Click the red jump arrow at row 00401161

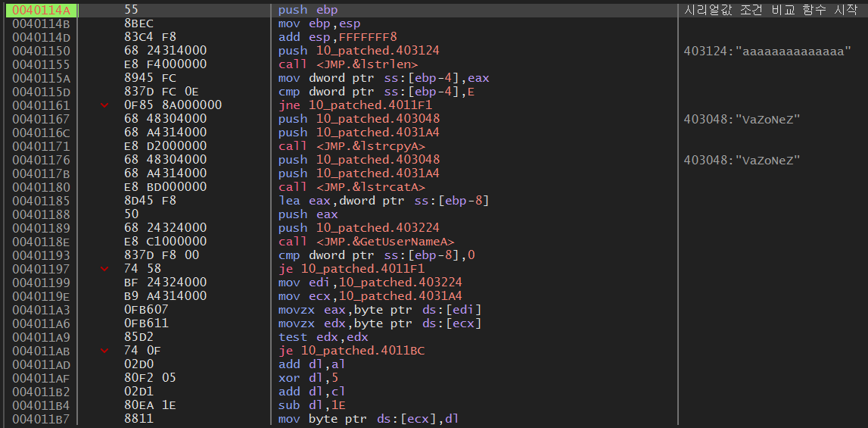click(104, 105)
